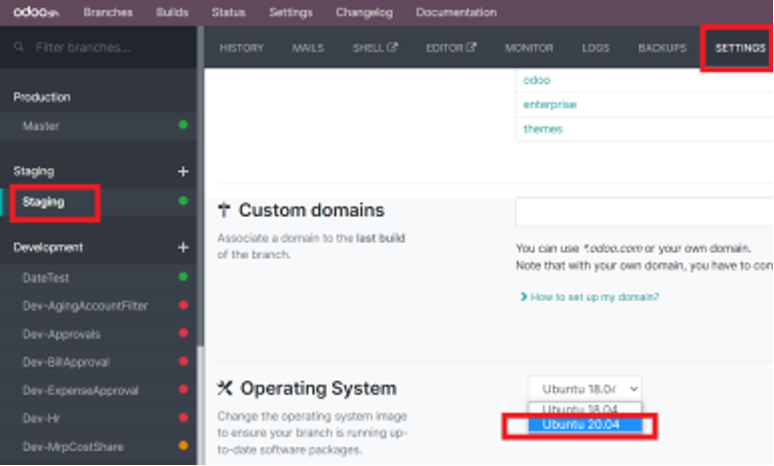
Task: Click Dev-AgingAccountFilter red status dot
Action: (183, 305)
